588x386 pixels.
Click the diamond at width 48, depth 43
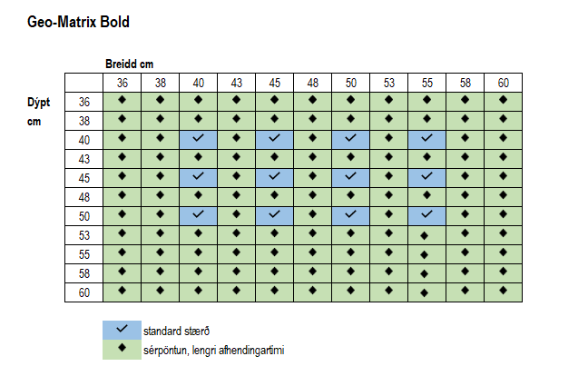coord(312,158)
